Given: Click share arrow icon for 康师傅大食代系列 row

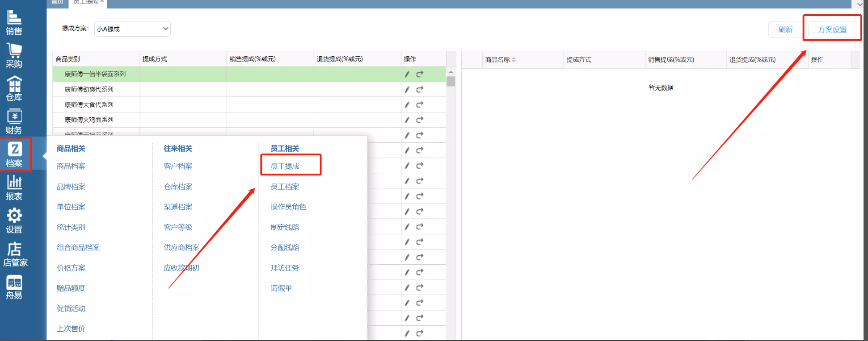Looking at the screenshot, I should pos(420,105).
